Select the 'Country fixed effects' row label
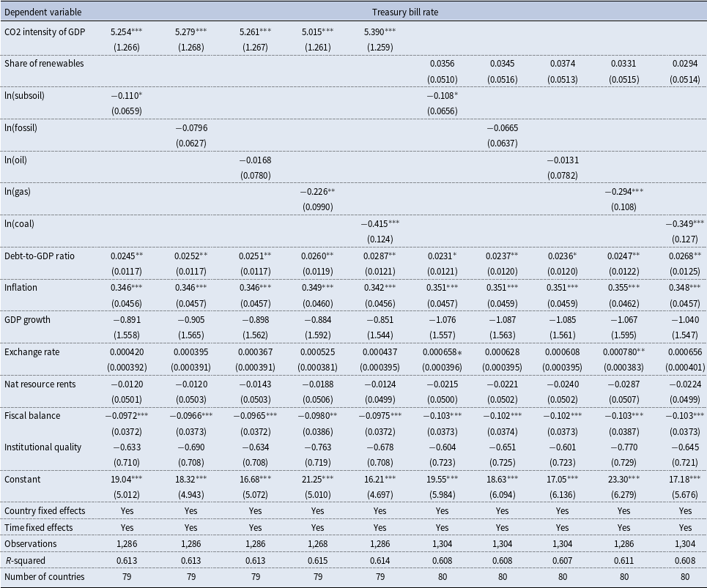Viewport: 707px width, 588px height. click(45, 511)
